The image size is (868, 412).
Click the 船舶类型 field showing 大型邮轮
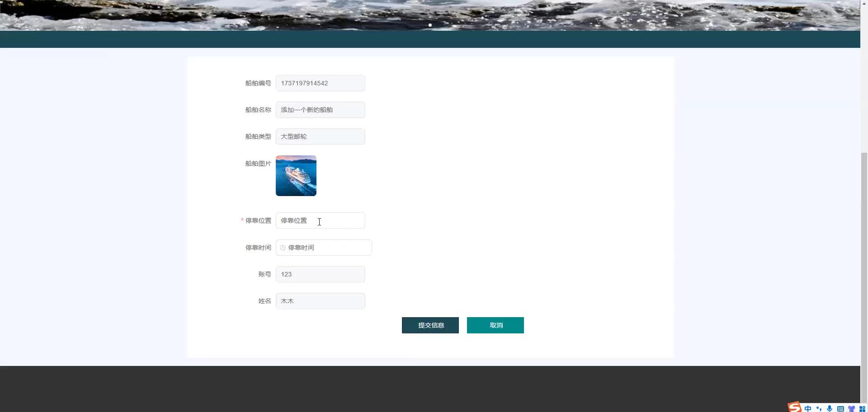coord(321,136)
